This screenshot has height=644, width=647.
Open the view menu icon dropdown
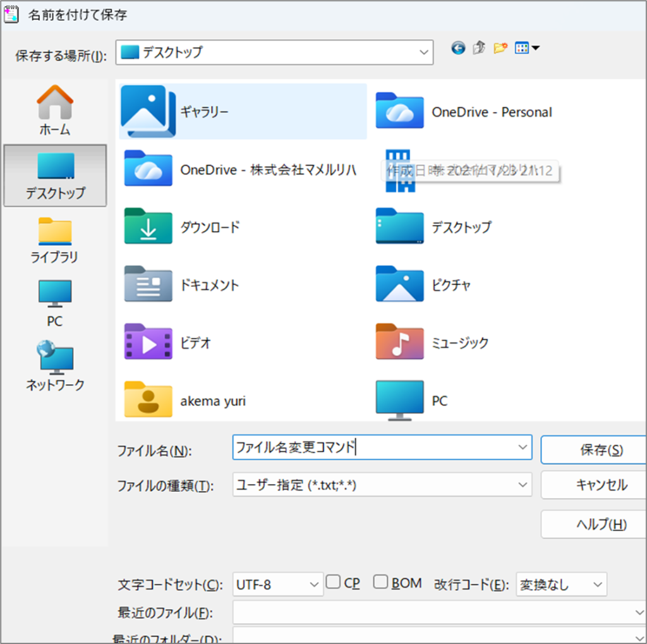(527, 48)
